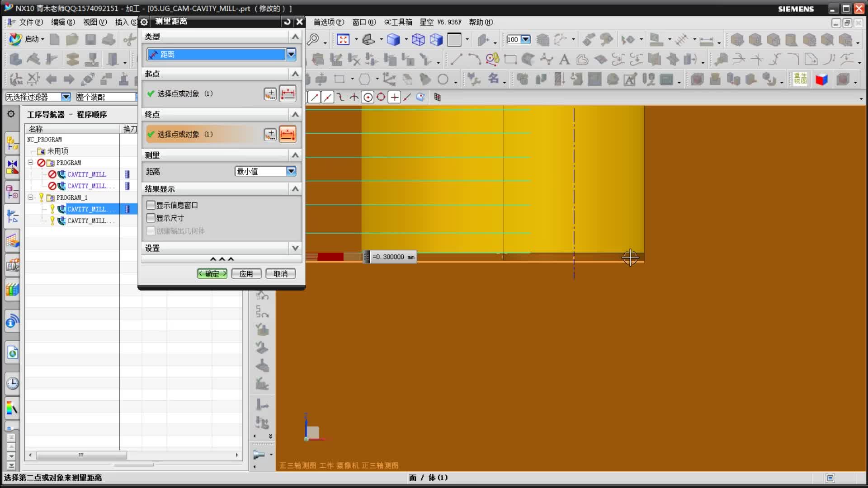Enable the 显示尺寸 checkbox
Image resolution: width=868 pixels, height=488 pixels.
pos(151,218)
